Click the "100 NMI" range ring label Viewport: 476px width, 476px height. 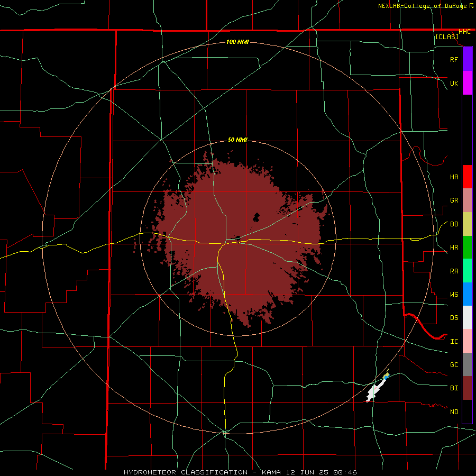pyautogui.click(x=237, y=42)
